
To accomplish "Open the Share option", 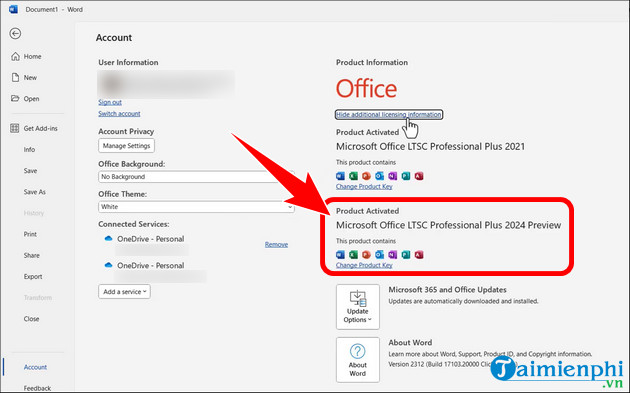I will [31, 256].
